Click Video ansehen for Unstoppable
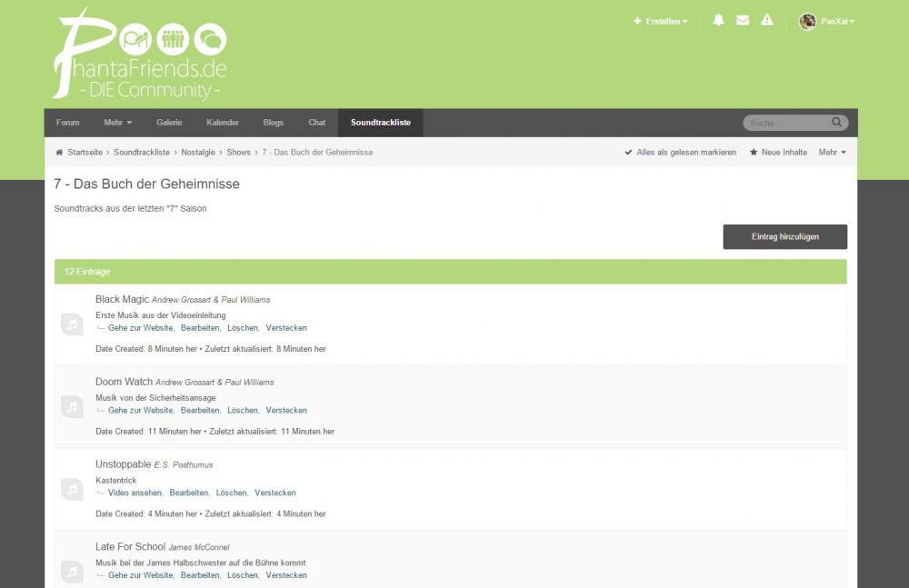 (135, 493)
